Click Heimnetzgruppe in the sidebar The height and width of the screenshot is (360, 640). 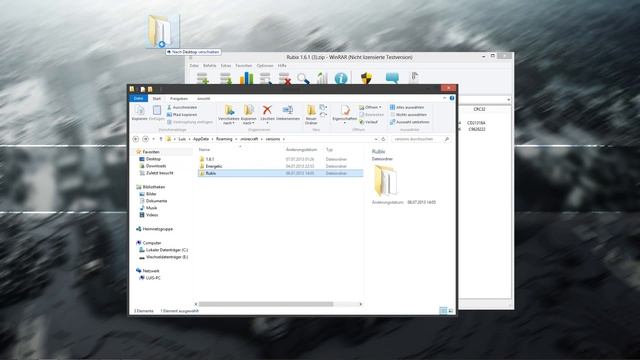coord(157,229)
